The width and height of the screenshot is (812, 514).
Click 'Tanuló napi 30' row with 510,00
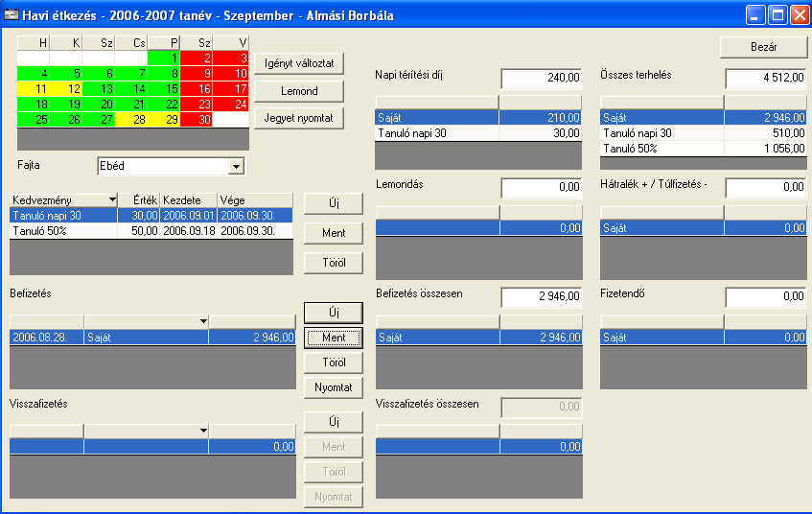coord(704,133)
